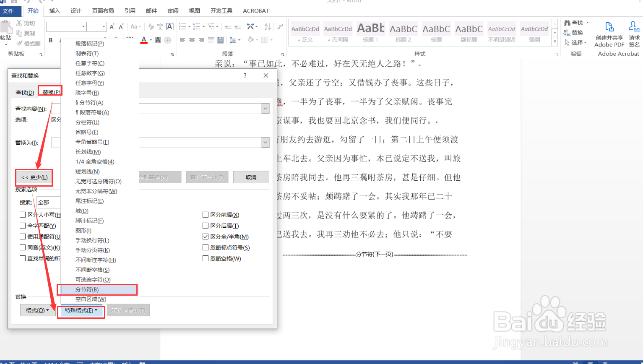
Task: Open the 页面布局 ribbon tab
Action: pyautogui.click(x=103, y=11)
